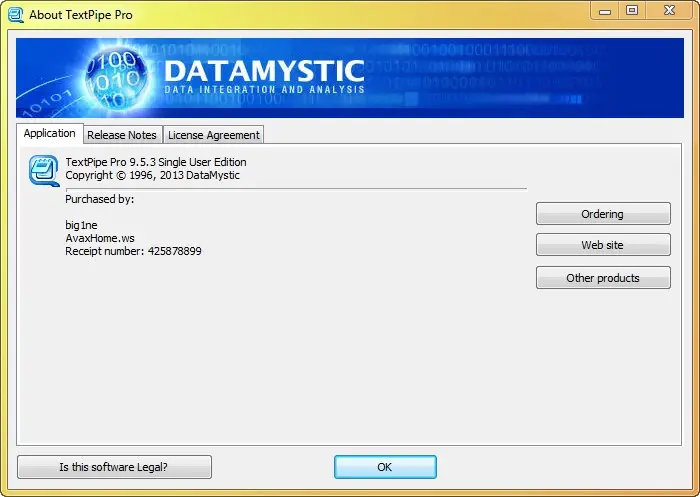Click the 'TextPipe Pro 9.5.3 Single User Edition' text
Image resolution: width=700 pixels, height=497 pixels.
(x=156, y=162)
